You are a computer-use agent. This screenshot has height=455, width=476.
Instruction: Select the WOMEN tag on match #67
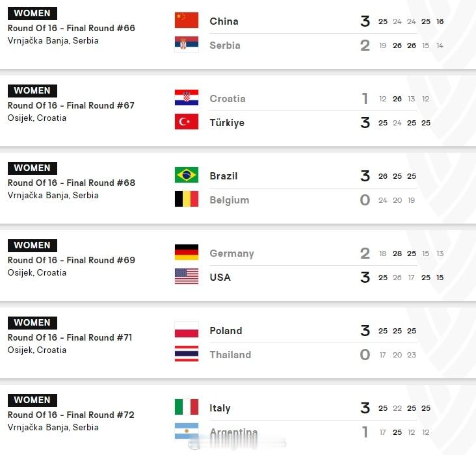tap(32, 91)
